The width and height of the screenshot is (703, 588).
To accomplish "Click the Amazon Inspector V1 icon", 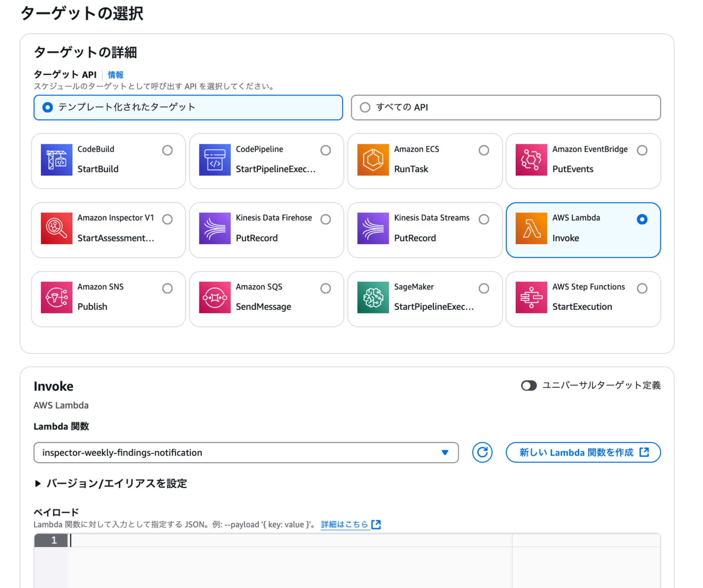I will [56, 228].
